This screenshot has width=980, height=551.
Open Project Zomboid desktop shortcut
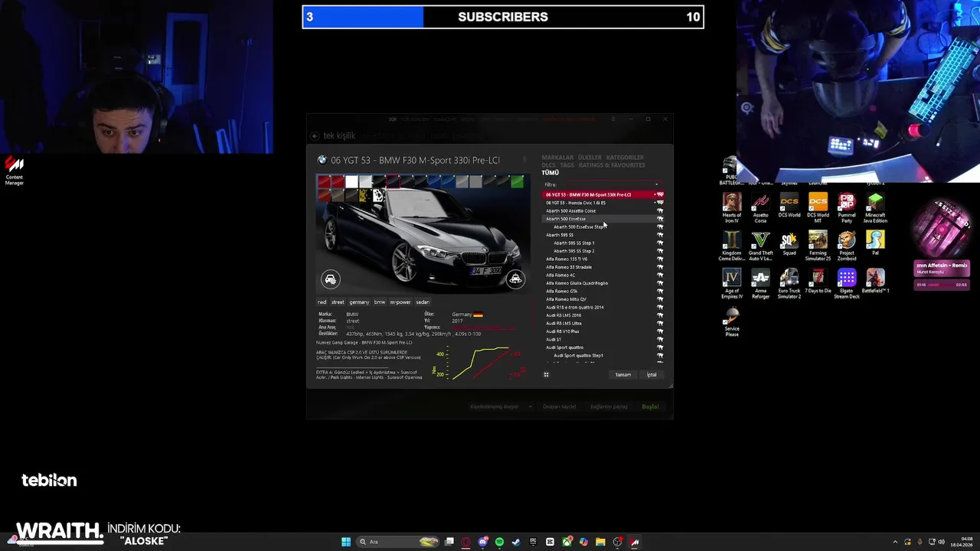pyautogui.click(x=847, y=246)
